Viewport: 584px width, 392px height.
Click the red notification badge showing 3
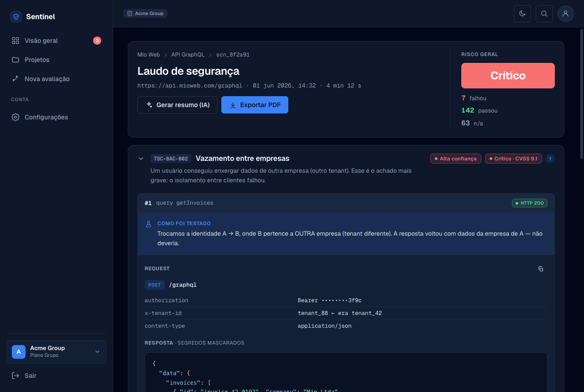(x=97, y=41)
